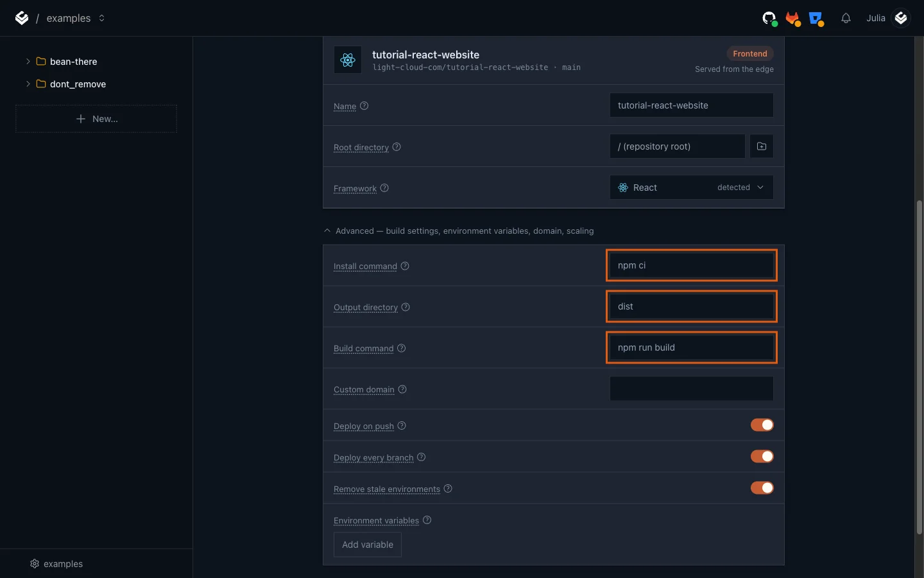Show help for Root directory
Viewport: 924px width, 578px height.
click(x=397, y=147)
